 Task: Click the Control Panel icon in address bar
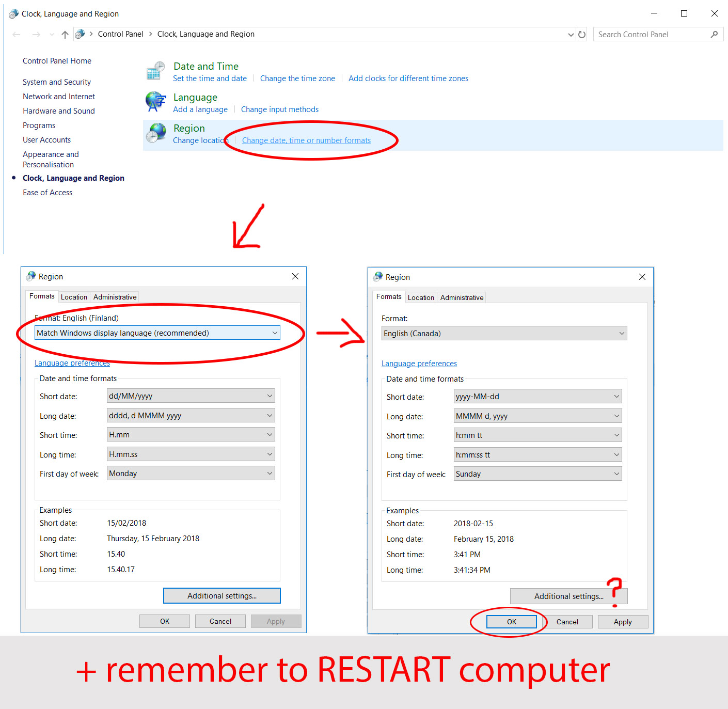pyautogui.click(x=80, y=34)
